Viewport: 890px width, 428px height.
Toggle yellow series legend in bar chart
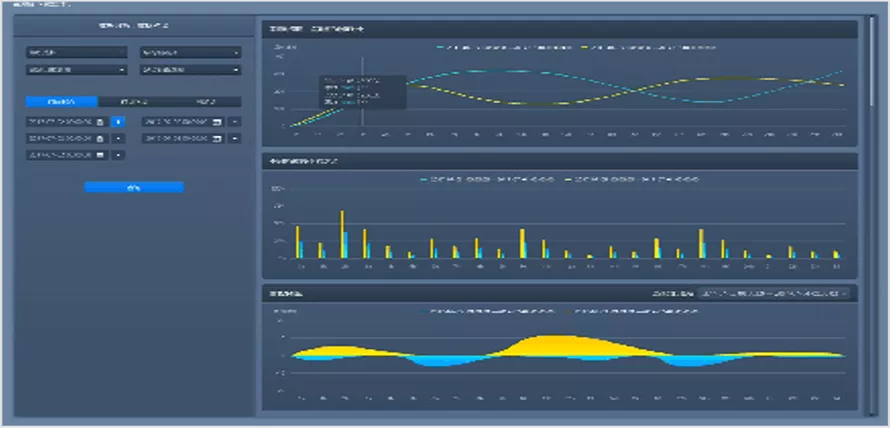click(631, 179)
